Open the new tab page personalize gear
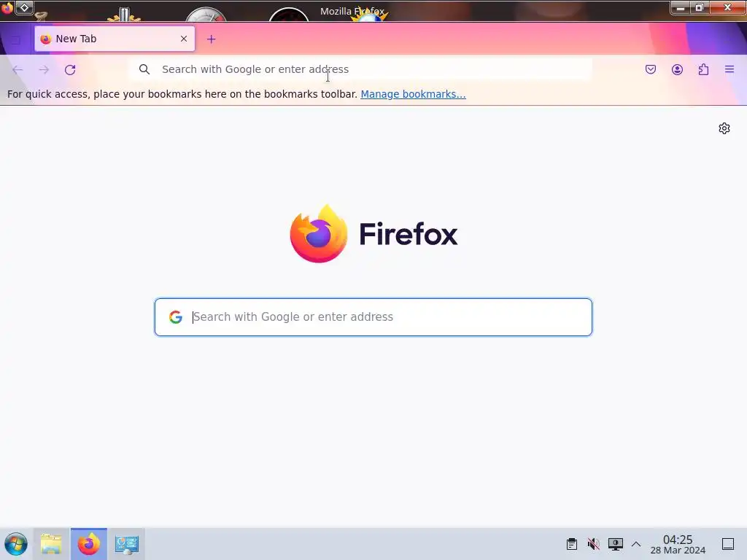This screenshot has height=560, width=747. pyautogui.click(x=724, y=128)
